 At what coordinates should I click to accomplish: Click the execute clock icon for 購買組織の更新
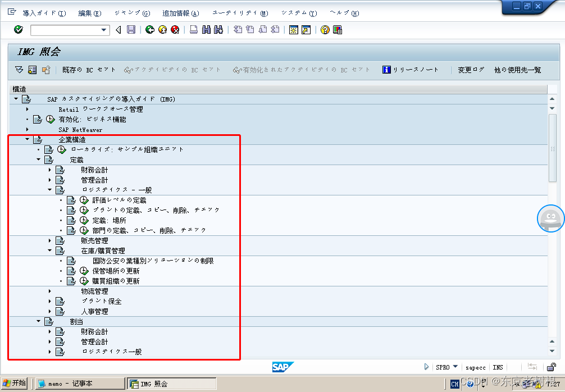tap(84, 281)
